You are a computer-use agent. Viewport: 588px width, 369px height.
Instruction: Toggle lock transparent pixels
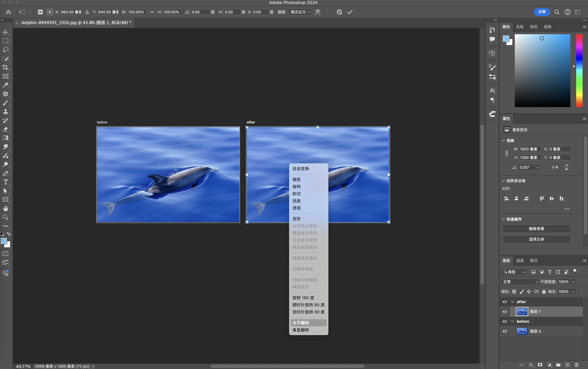pos(514,292)
